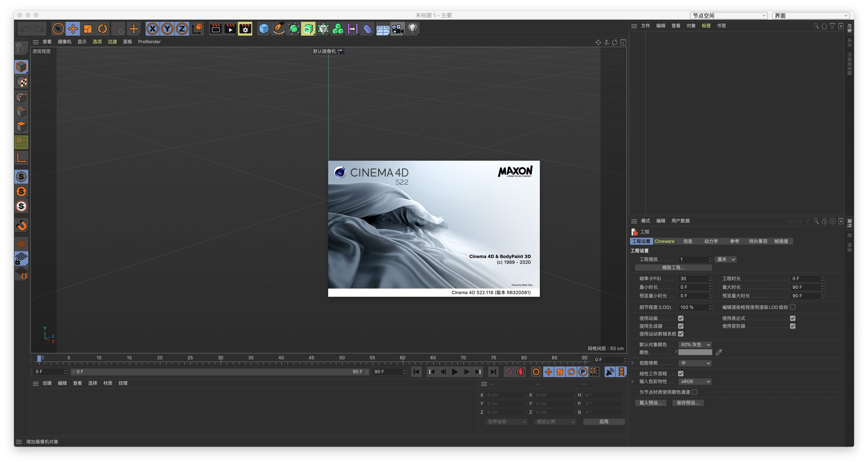
Task: Open the 默认对象颜色 dropdown showing 60% 灰色
Action: pos(695,345)
